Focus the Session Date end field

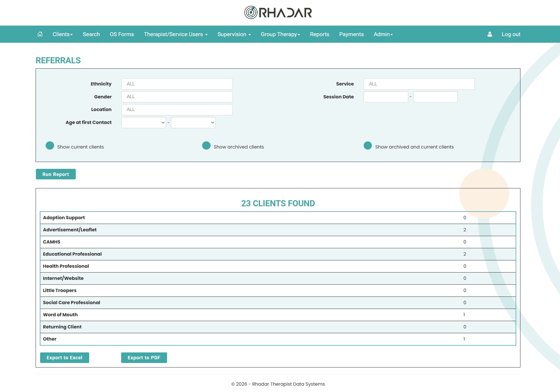[435, 97]
